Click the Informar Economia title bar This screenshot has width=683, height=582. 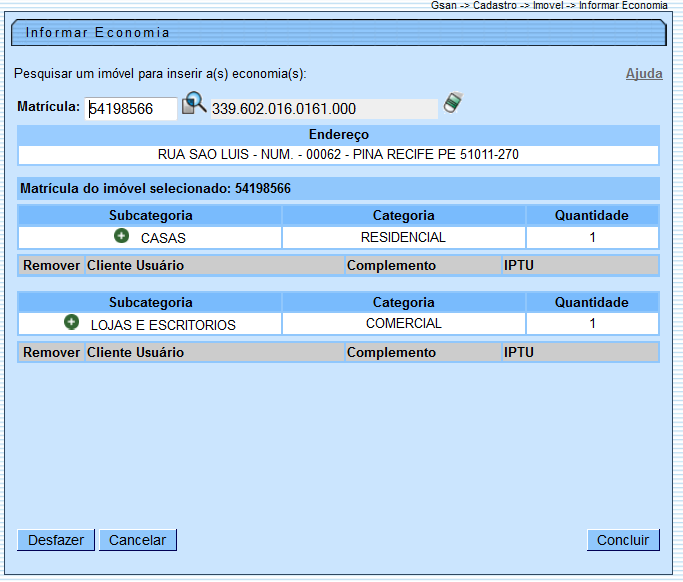point(338,33)
